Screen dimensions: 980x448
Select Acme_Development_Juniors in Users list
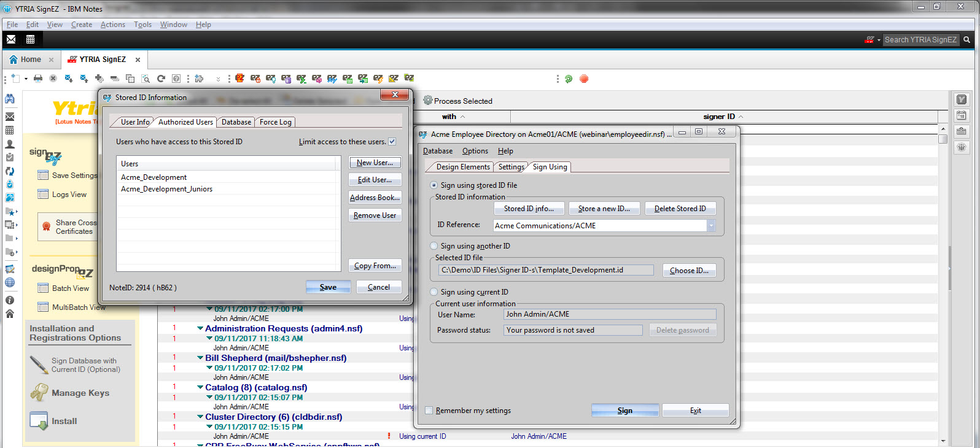click(x=166, y=189)
